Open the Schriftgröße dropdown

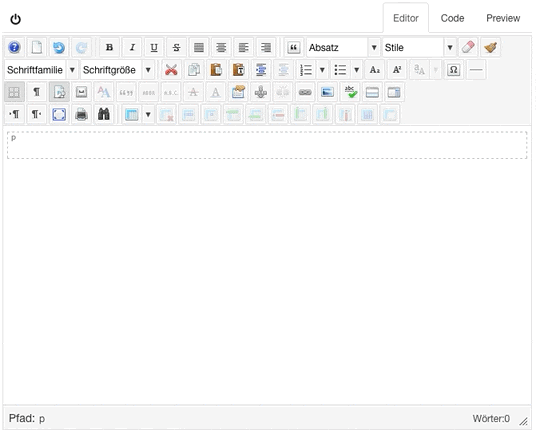(117, 70)
